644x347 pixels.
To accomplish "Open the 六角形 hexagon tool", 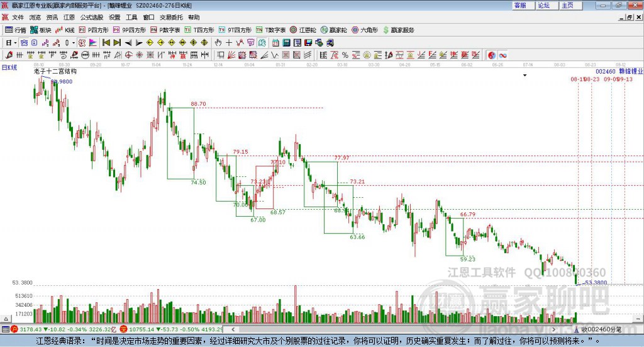I will tap(365, 30).
